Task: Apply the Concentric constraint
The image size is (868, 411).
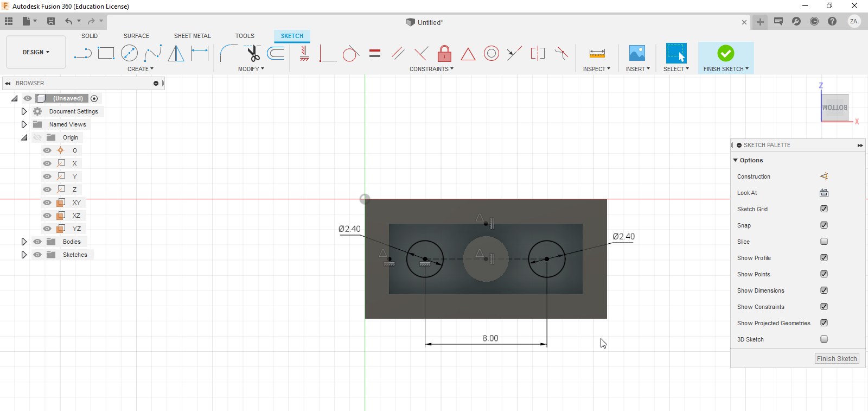Action: pos(491,53)
